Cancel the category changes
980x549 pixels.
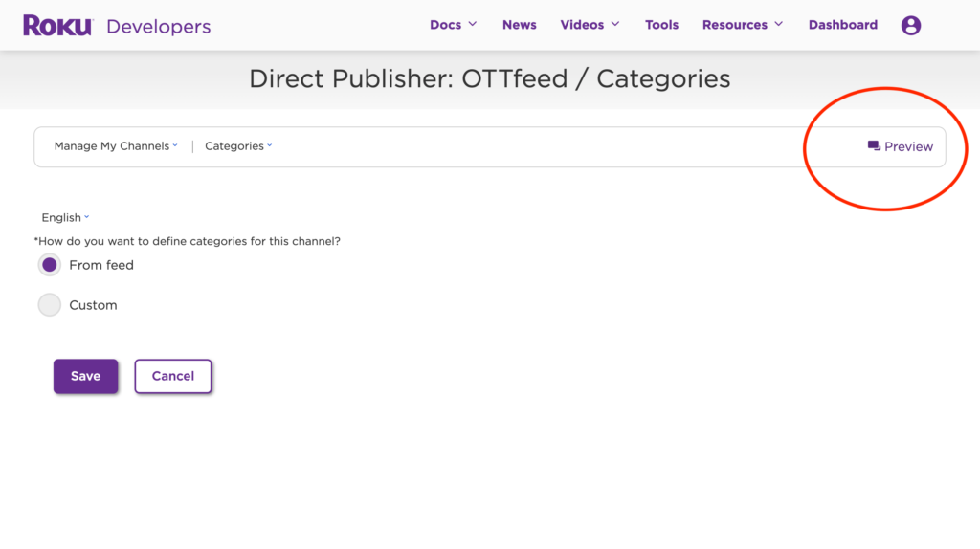tap(173, 376)
